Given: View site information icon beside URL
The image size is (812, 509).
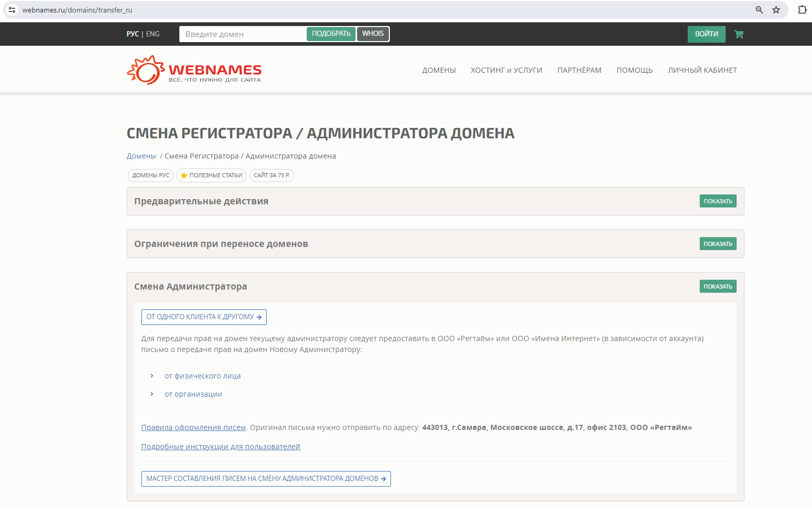Looking at the screenshot, I should 12,10.
